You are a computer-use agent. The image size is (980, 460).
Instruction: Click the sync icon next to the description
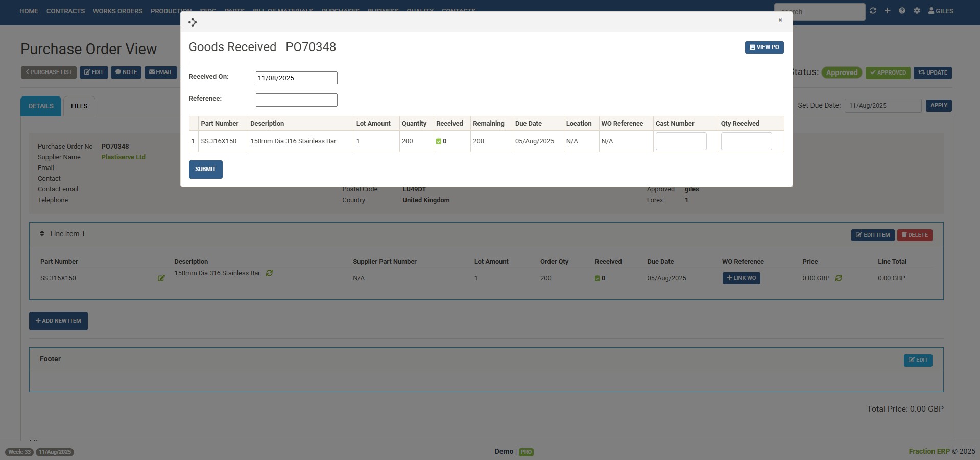point(269,273)
